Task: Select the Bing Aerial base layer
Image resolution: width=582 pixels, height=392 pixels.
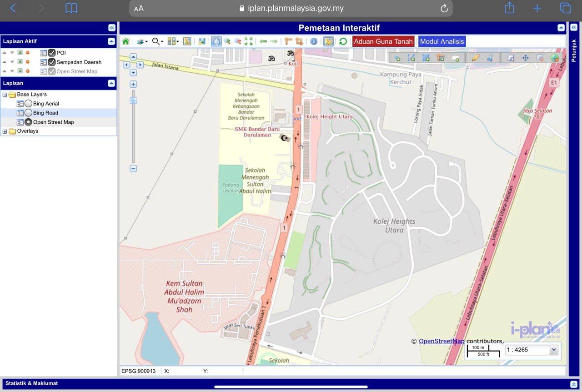Action: [x=28, y=104]
